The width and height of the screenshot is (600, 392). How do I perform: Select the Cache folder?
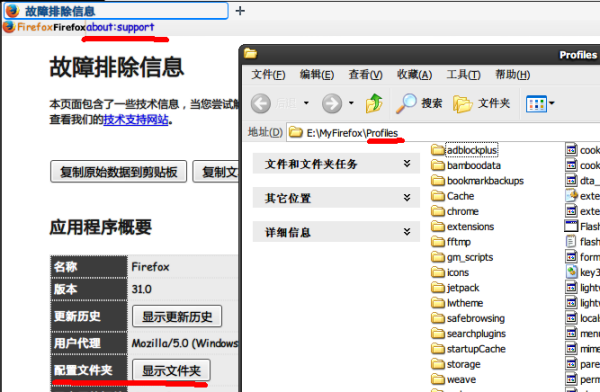pos(452,196)
